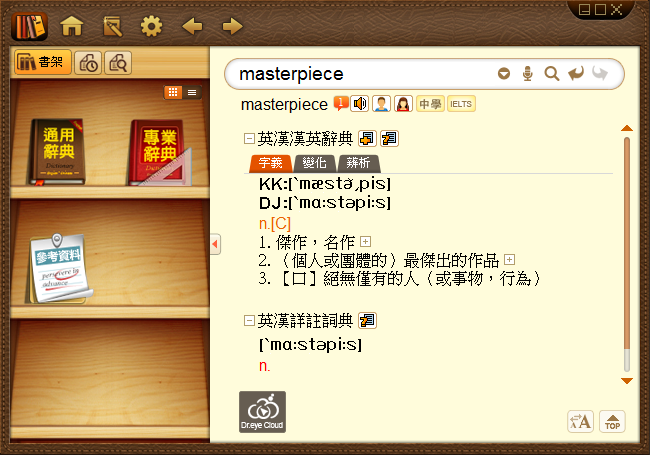The width and height of the screenshot is (650, 455).
Task: Play pronunciation speaker icon
Action: pos(360,104)
